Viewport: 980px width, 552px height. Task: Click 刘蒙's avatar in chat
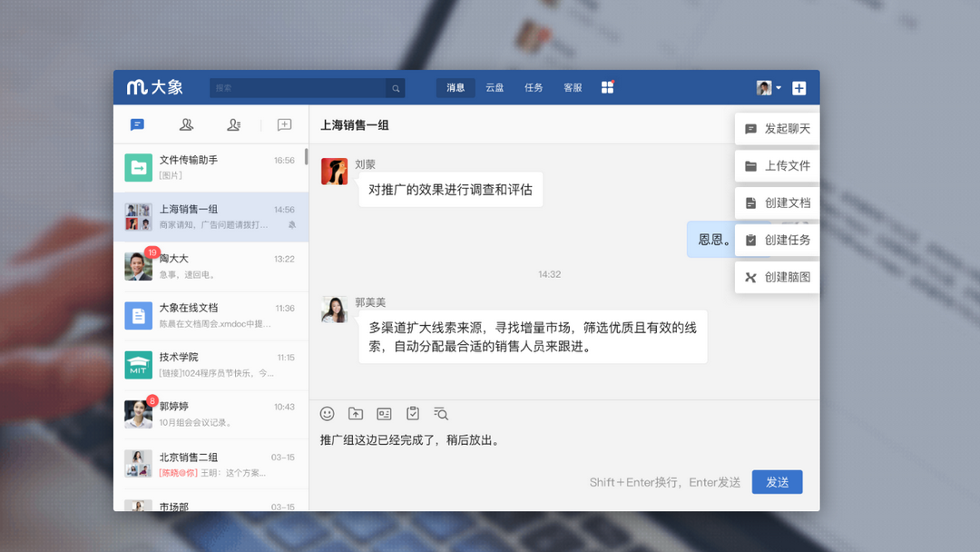coord(334,172)
